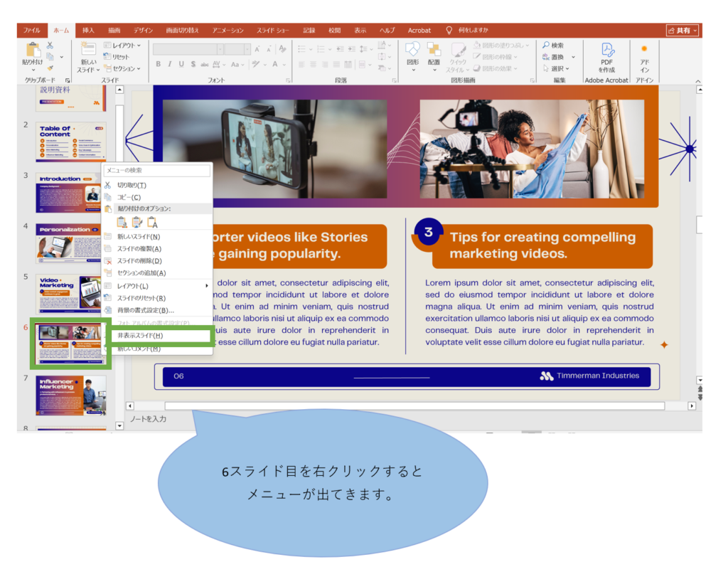Click the Share (共有) button
Image resolution: width=728 pixels, height=562 pixels.
click(x=682, y=31)
